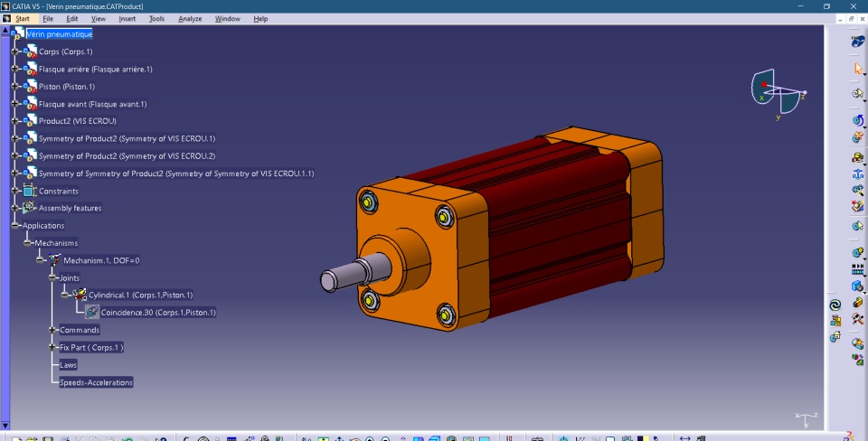Open the File menu
868x441 pixels.
48,19
